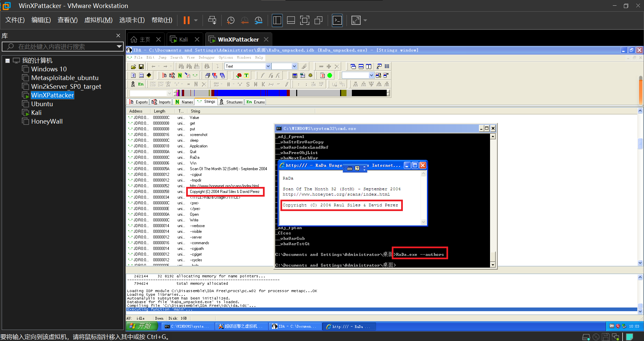The image size is (644, 341).
Task: Take a VMware snapshot
Action: 231,20
